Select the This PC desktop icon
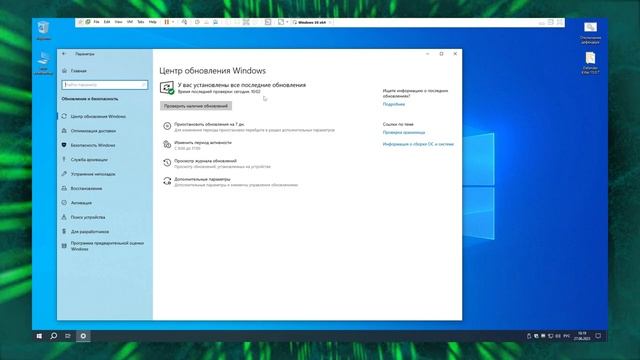 pyautogui.click(x=43, y=63)
